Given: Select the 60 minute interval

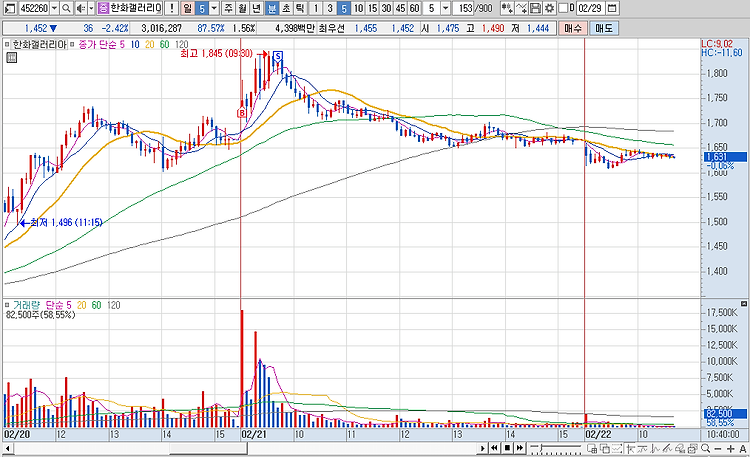Looking at the screenshot, I should (414, 8).
